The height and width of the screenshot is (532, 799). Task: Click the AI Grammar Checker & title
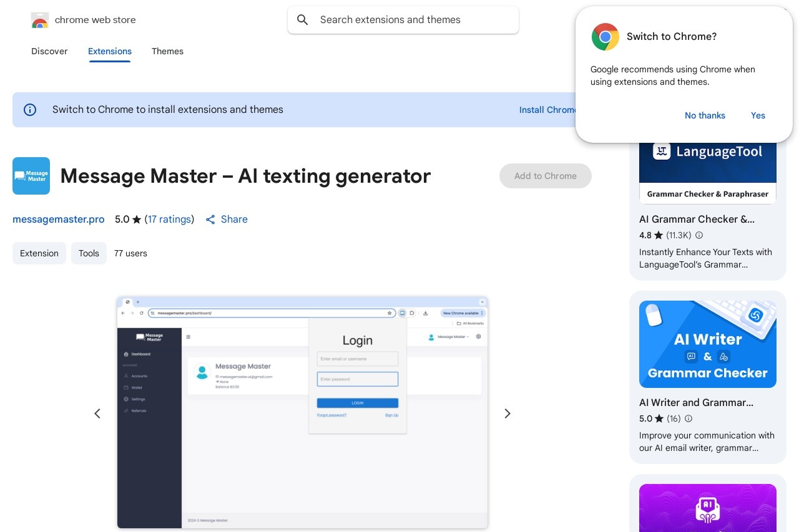697,219
